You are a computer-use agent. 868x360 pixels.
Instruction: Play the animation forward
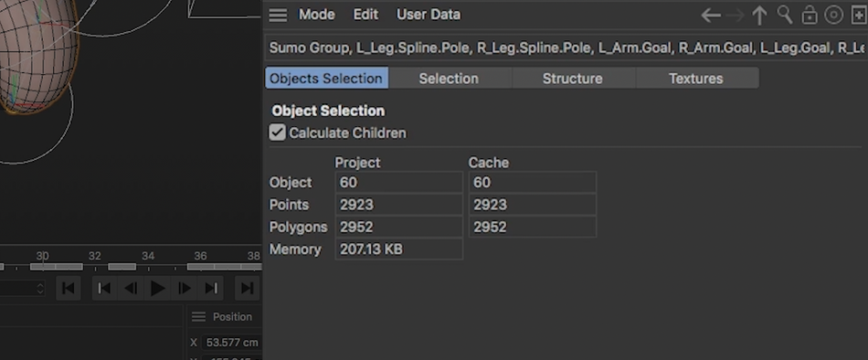click(157, 288)
